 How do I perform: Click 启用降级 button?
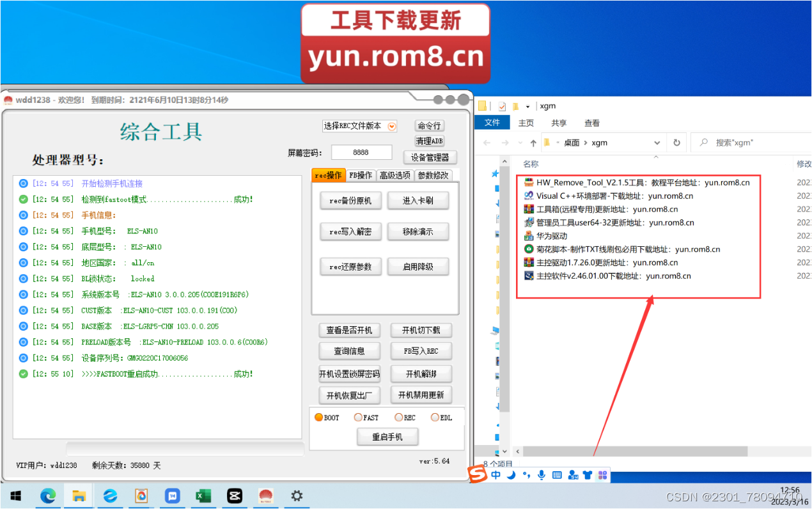click(418, 267)
